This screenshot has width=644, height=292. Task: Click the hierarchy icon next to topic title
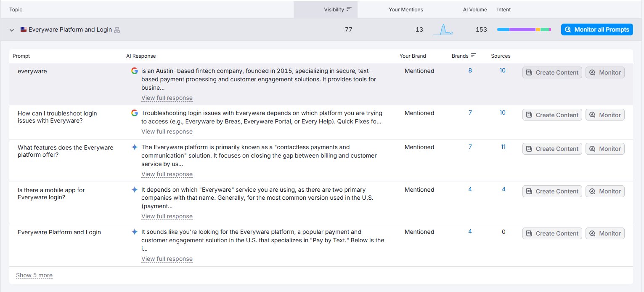point(117,30)
